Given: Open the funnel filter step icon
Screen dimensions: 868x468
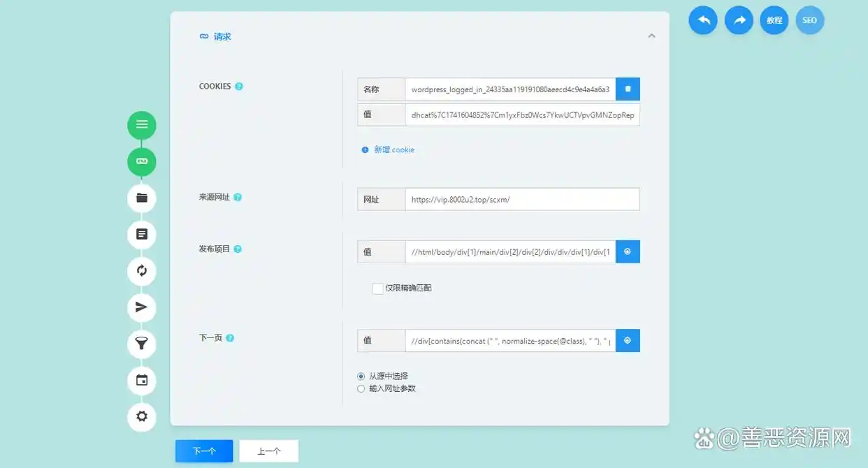Looking at the screenshot, I should (142, 344).
